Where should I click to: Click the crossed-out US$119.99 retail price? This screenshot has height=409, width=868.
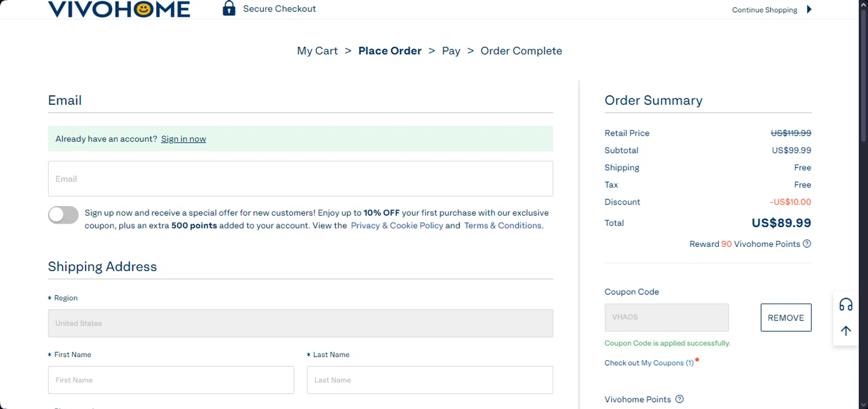[x=791, y=133]
